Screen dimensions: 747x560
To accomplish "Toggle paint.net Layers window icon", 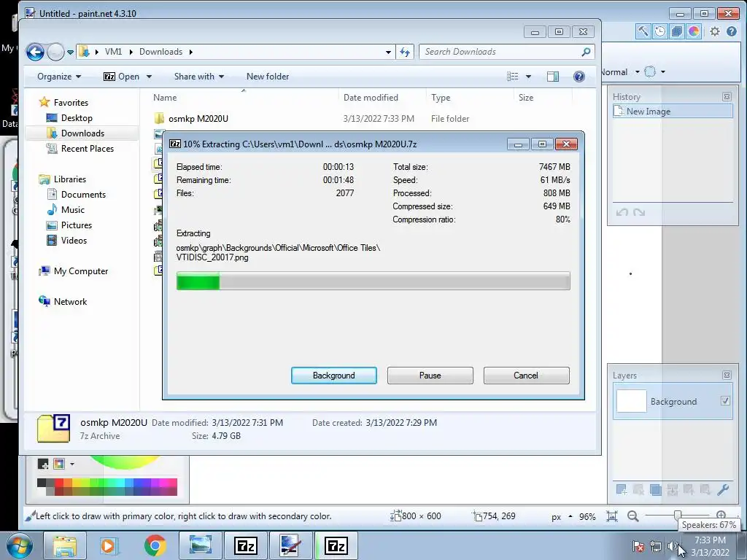I will [x=677, y=31].
